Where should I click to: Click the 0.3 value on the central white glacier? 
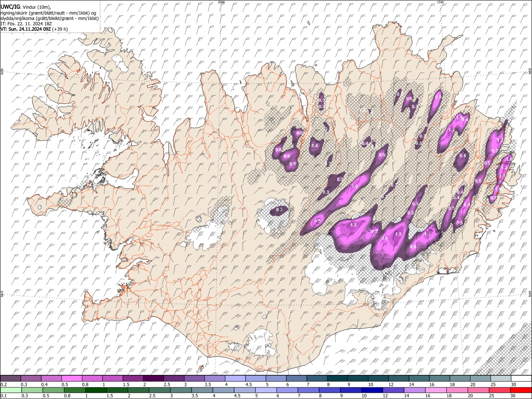(x=279, y=209)
